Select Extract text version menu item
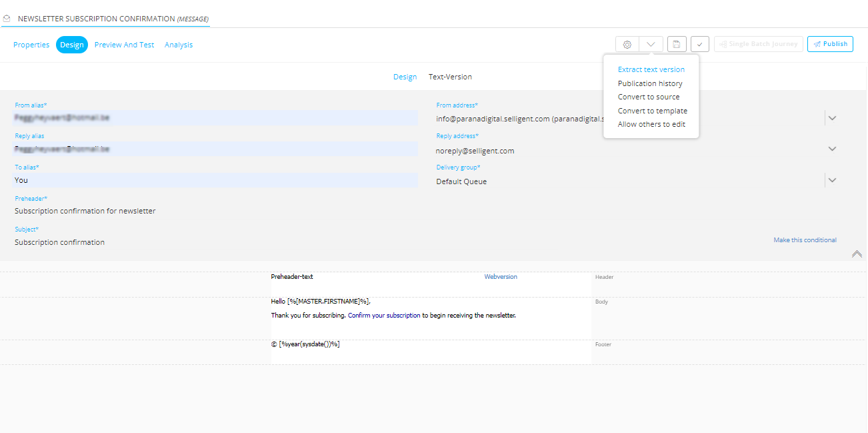Image resolution: width=868 pixels, height=433 pixels. [x=651, y=69]
